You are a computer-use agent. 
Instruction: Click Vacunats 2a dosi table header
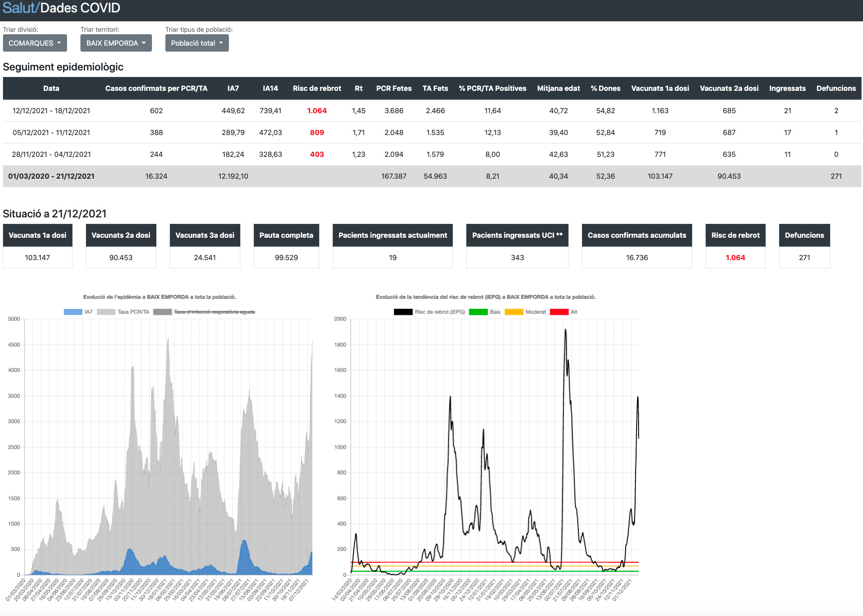[729, 88]
